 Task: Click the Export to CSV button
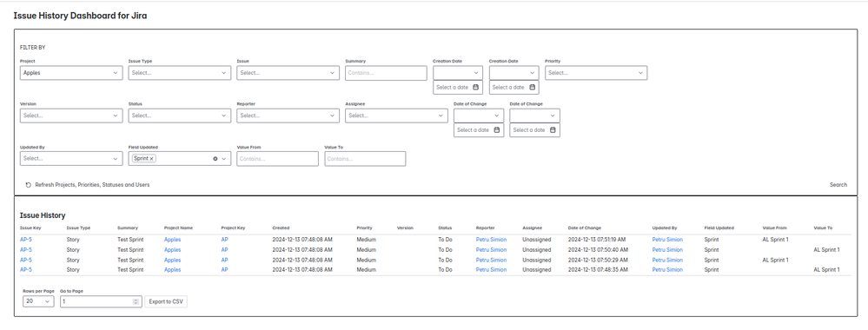pos(166,301)
